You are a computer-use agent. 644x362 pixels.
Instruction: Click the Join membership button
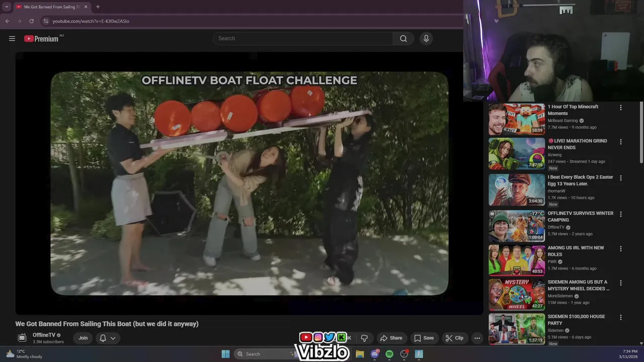pyautogui.click(x=83, y=338)
